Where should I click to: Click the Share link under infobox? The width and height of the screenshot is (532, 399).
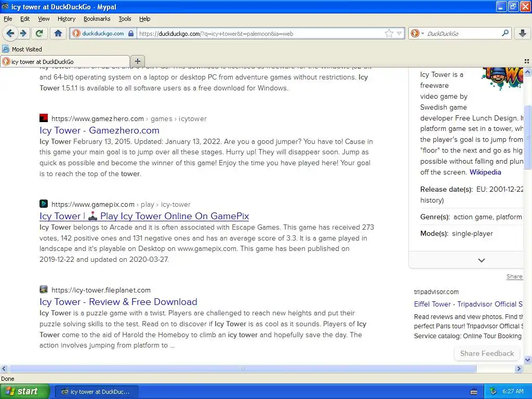coord(514,276)
